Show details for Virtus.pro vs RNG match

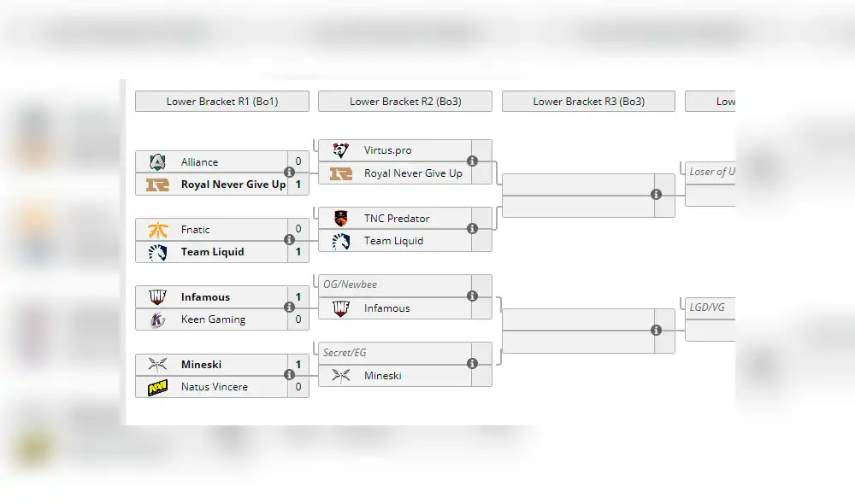[472, 161]
